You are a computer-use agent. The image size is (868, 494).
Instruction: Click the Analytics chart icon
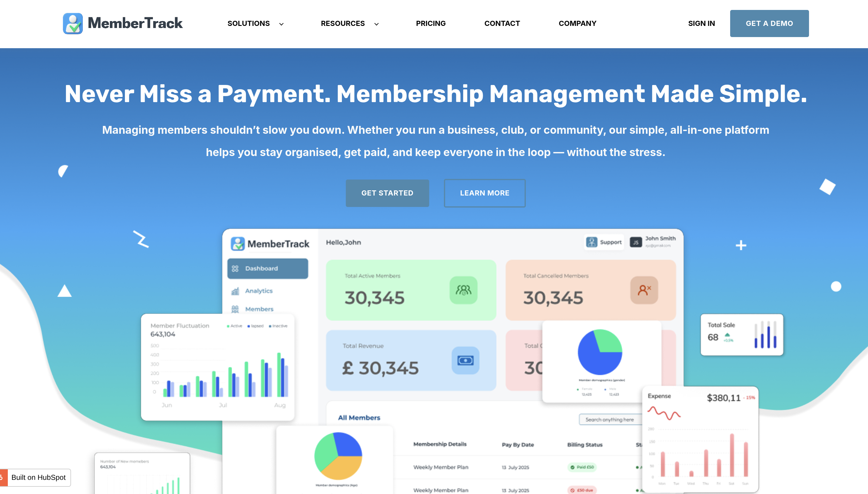click(235, 291)
